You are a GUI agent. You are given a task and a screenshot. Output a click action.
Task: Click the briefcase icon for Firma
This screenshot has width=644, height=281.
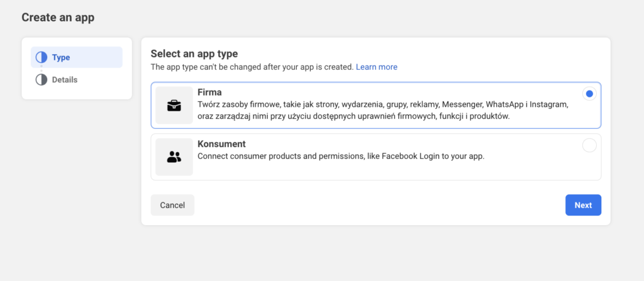(x=174, y=106)
